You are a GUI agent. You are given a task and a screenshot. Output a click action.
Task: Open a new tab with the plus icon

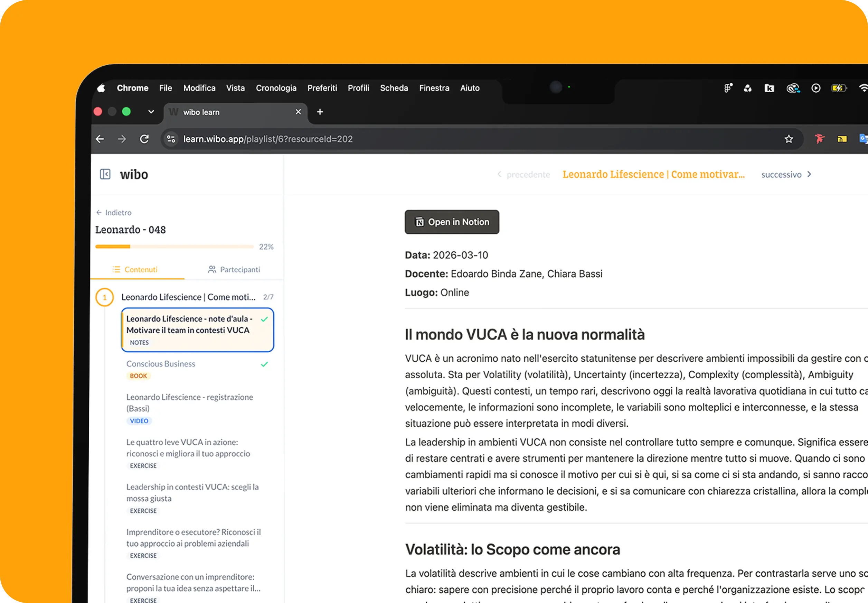pos(320,112)
